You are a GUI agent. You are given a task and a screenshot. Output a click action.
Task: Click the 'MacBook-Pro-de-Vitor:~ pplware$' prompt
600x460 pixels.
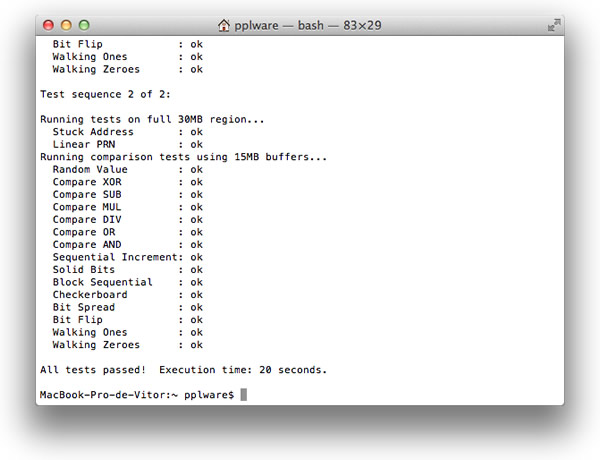click(x=137, y=395)
